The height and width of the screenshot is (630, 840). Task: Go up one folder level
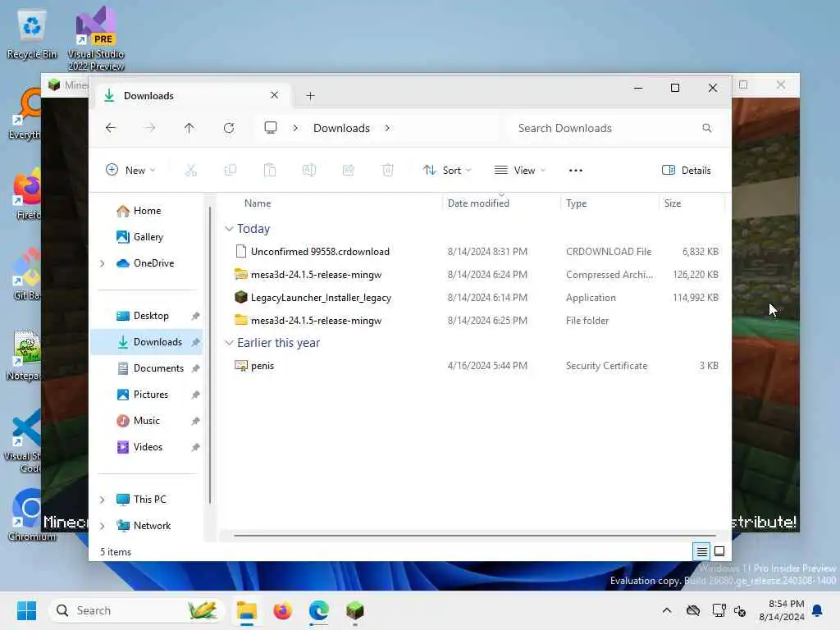(189, 128)
